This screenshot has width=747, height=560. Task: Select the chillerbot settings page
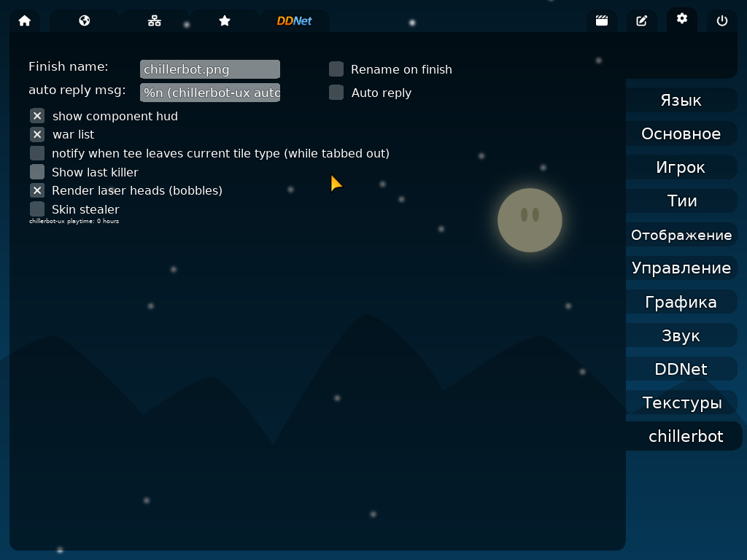point(684,436)
